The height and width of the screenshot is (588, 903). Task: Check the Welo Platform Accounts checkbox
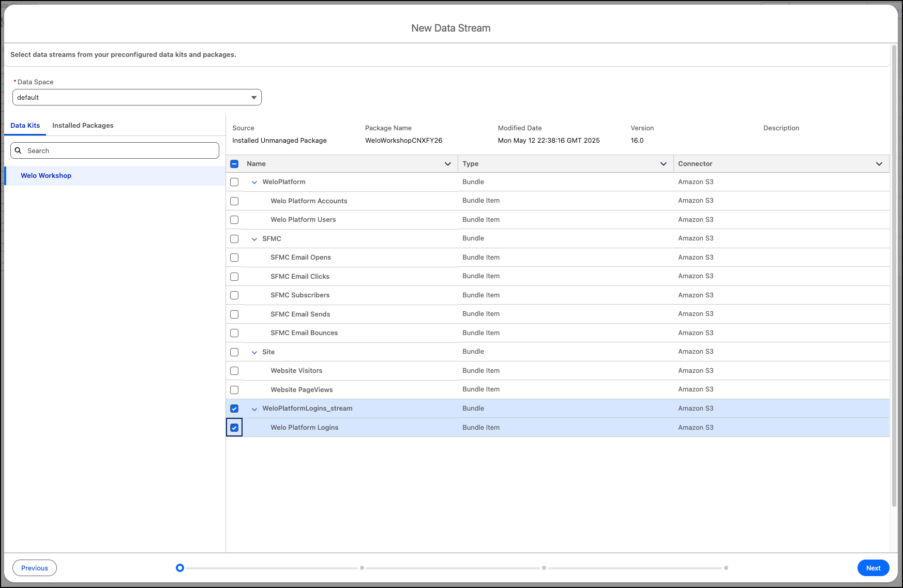click(234, 201)
